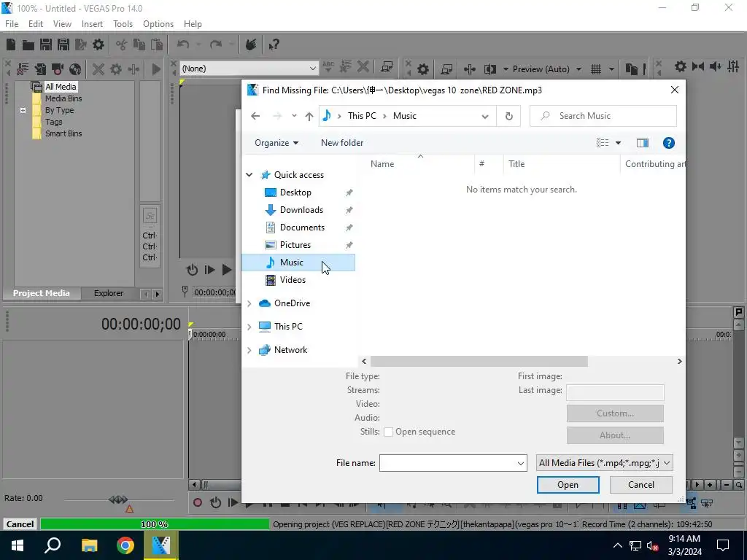This screenshot has width=747, height=560.
Task: Open the Tools menu
Action: click(123, 24)
